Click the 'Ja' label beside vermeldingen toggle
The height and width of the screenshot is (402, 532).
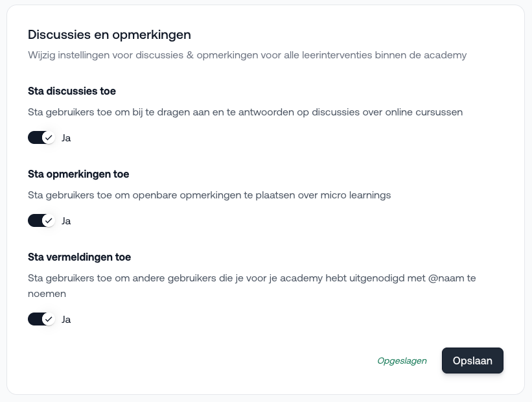[66, 320]
